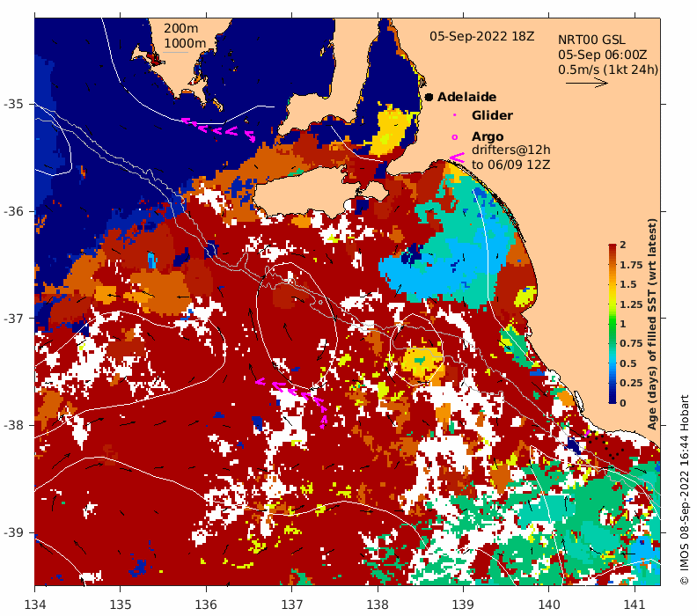Viewport: 697px width, 616px height.
Task: Click the Age of filled SST label
Action: [x=652, y=325]
